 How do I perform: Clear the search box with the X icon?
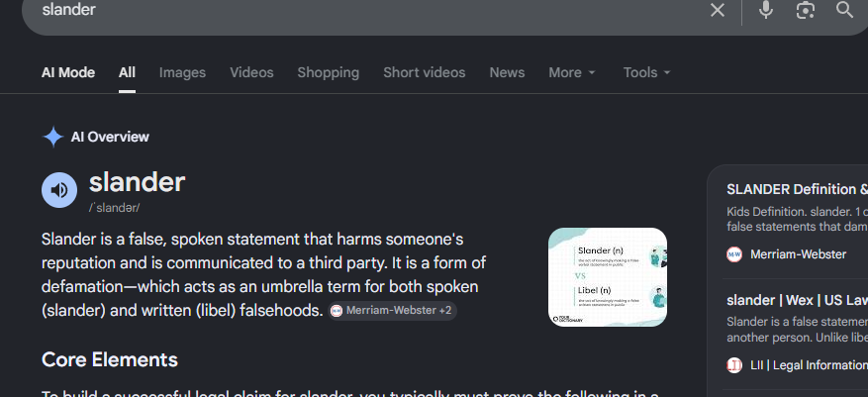717,10
